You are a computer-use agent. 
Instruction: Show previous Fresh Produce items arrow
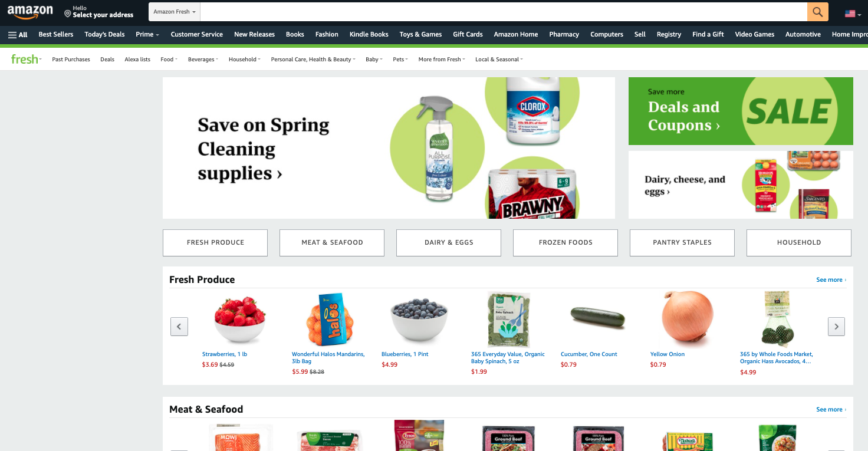(x=179, y=326)
